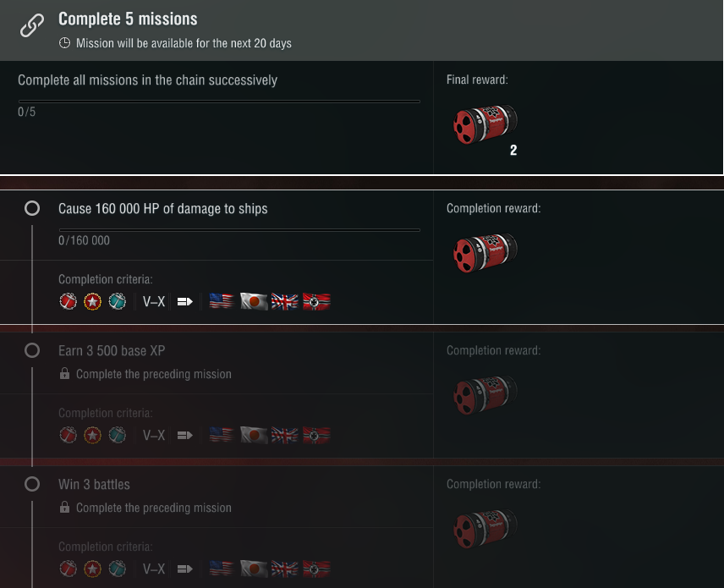
Task: Click the ship type arrow icon in damage mission
Action: click(x=185, y=301)
